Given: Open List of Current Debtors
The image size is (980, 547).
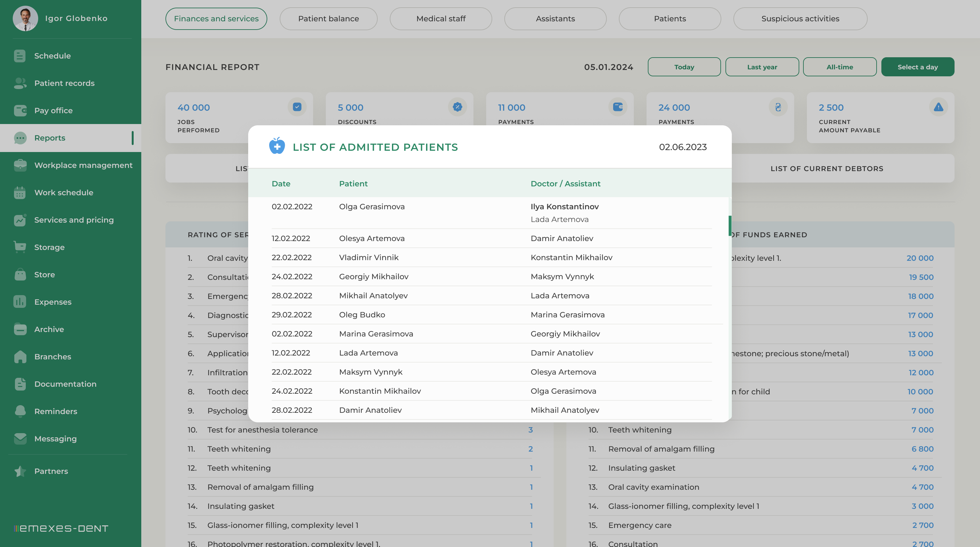Looking at the screenshot, I should (x=827, y=169).
